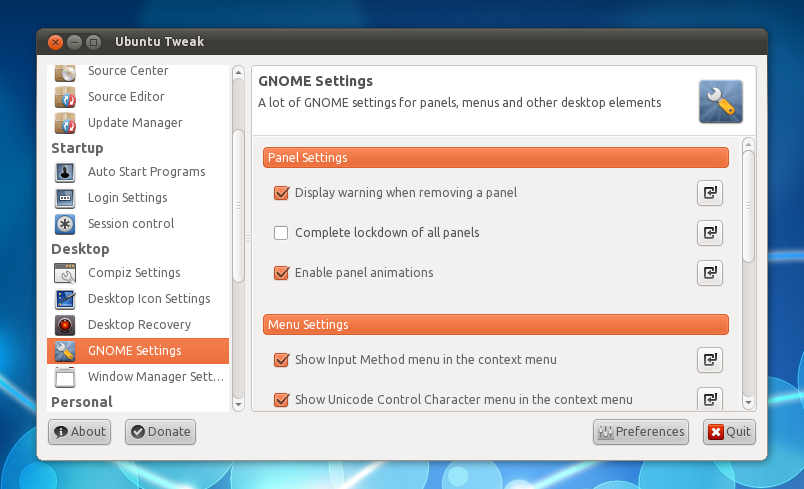Click the Window Manager Settings icon

point(65,377)
